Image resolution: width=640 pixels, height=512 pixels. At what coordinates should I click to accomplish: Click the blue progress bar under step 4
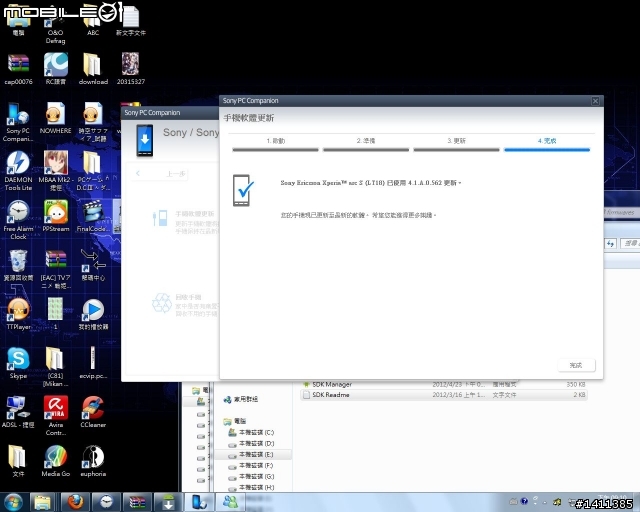[547, 150]
